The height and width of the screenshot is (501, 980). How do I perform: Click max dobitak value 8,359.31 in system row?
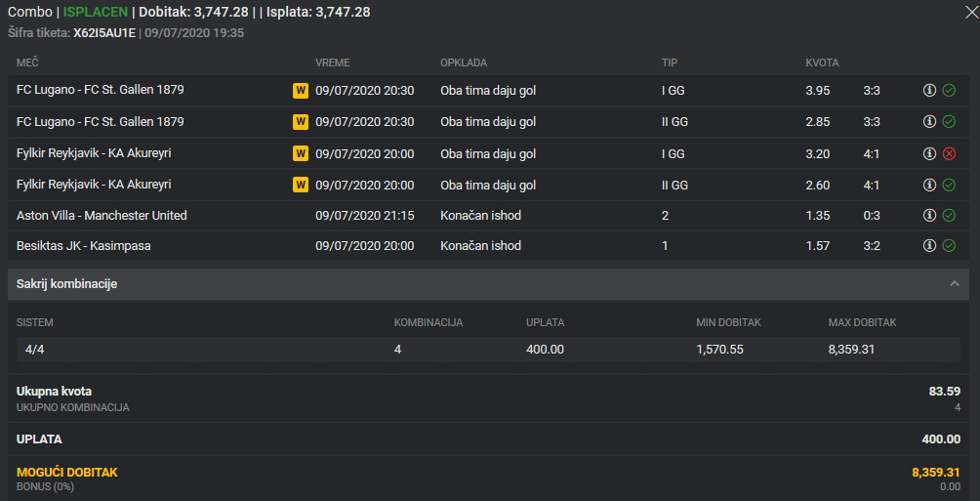pyautogui.click(x=851, y=350)
